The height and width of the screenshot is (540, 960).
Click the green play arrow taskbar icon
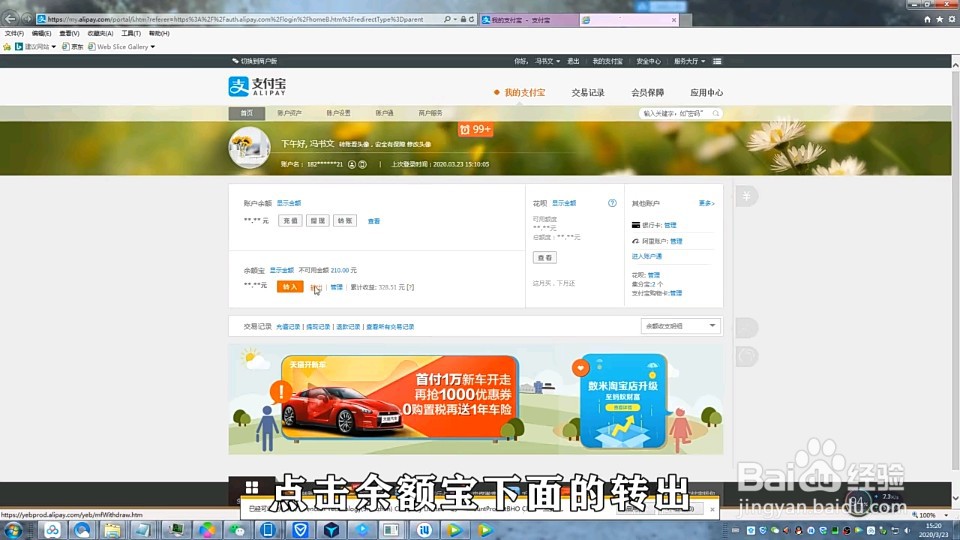point(454,530)
